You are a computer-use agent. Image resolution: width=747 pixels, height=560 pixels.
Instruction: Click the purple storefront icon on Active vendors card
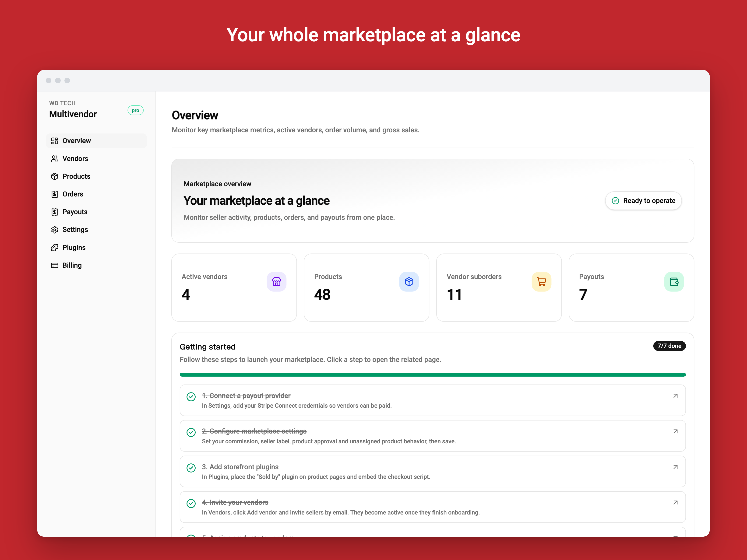277,282
